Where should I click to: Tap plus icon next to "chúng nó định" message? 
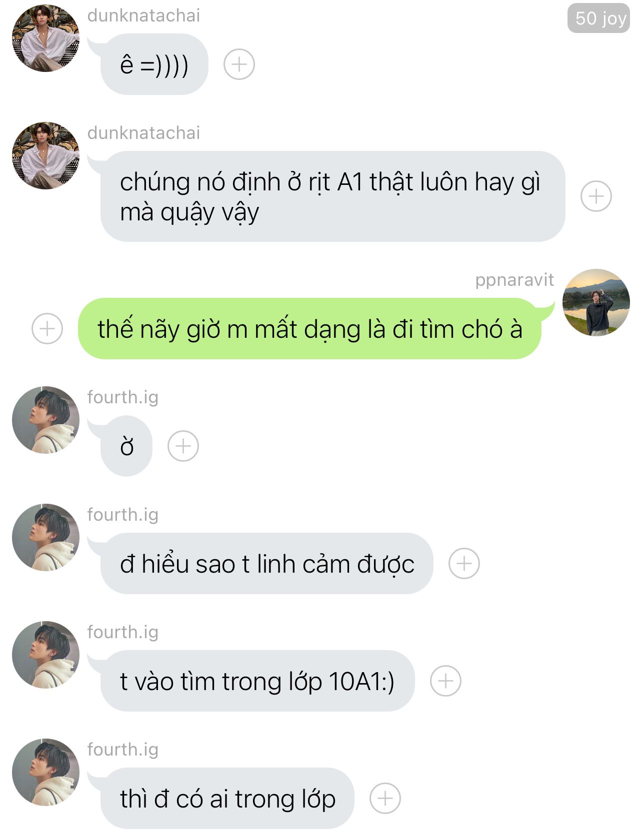tap(596, 196)
